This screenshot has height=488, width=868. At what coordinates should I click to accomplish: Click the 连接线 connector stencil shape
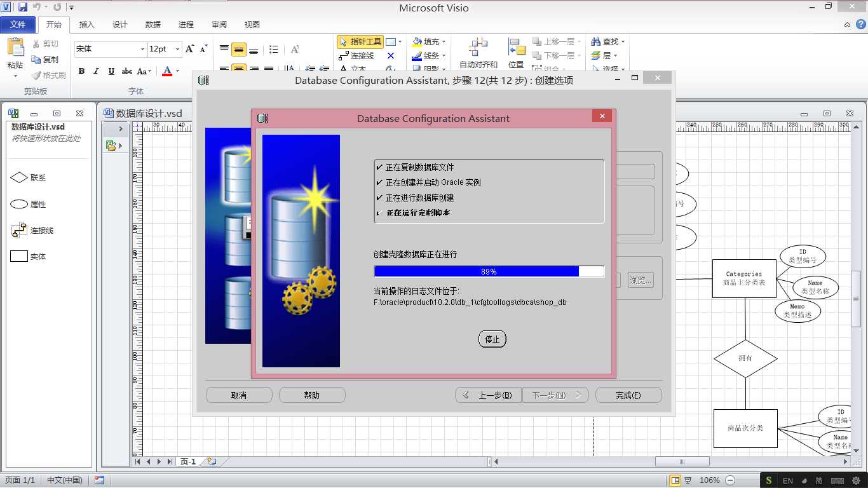click(19, 231)
